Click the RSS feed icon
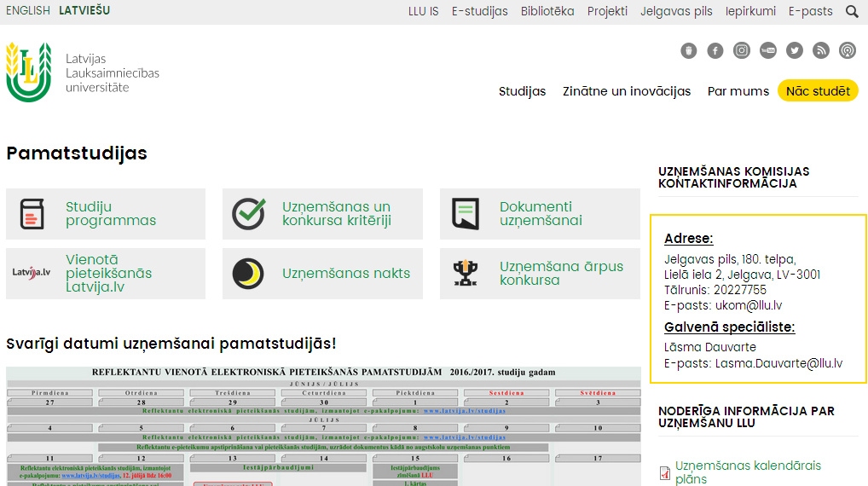868x486 pixels. point(821,50)
